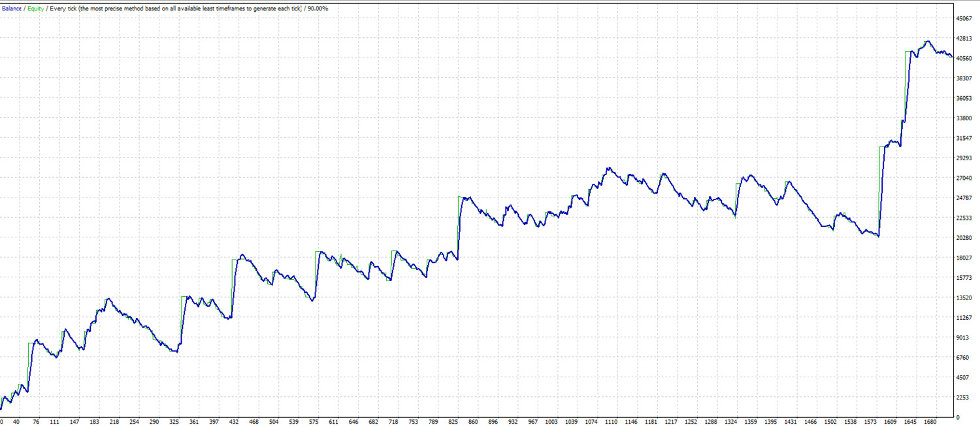Click the 4507 vertical axis label

[963, 377]
